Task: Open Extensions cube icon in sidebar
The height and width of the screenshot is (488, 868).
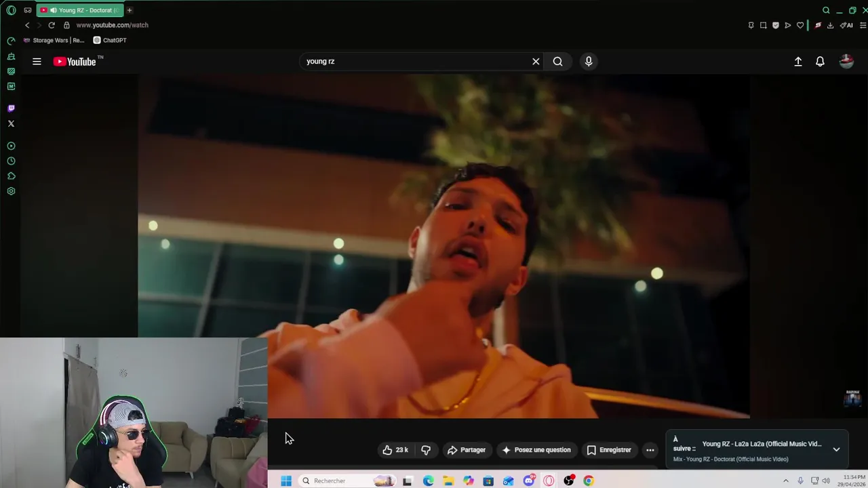Action: pyautogui.click(x=11, y=176)
